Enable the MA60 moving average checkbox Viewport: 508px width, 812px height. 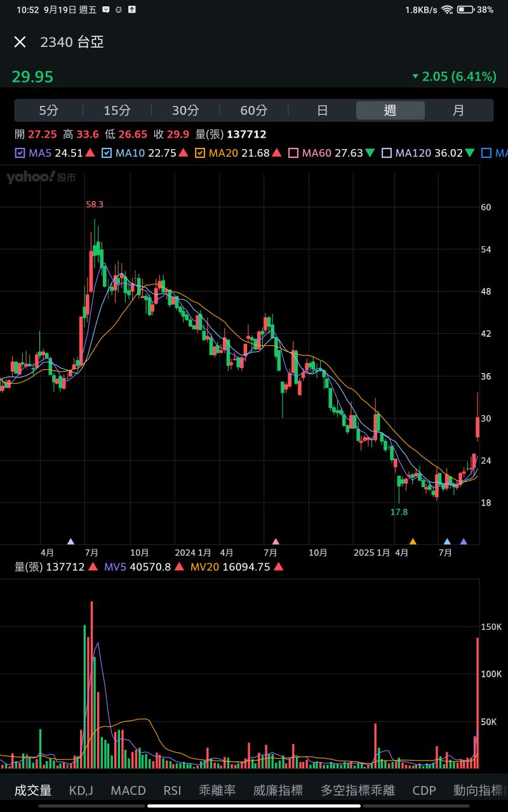point(293,153)
